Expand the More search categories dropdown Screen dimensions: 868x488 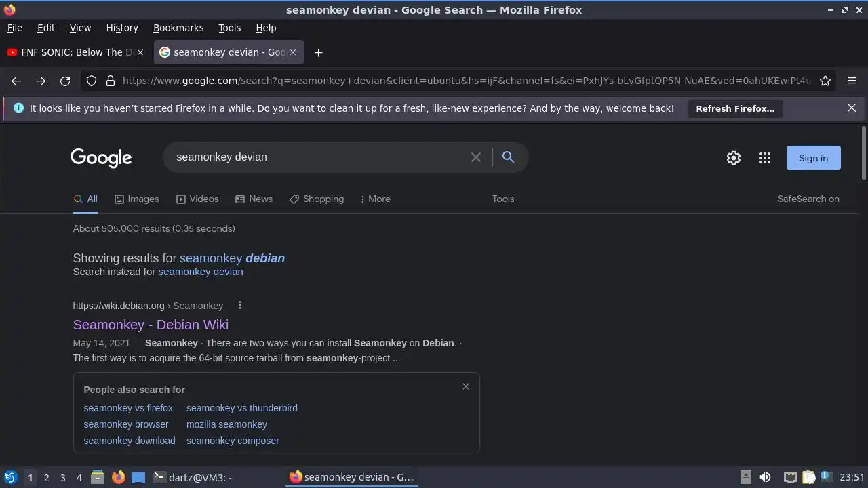[375, 199]
